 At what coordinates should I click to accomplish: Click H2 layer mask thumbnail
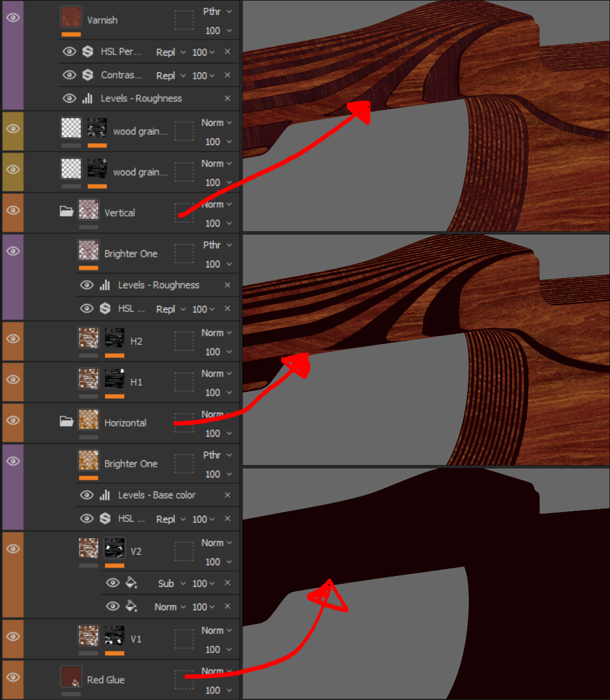pyautogui.click(x=114, y=339)
